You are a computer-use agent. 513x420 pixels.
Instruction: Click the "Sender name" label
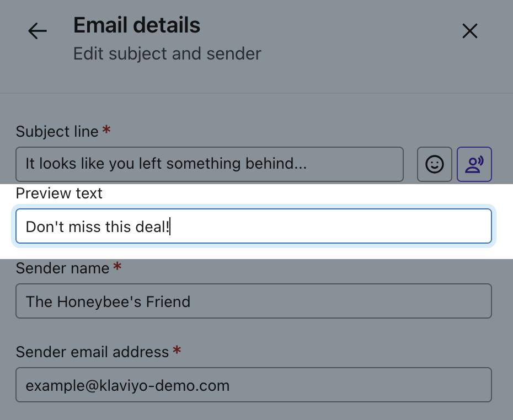click(x=62, y=268)
